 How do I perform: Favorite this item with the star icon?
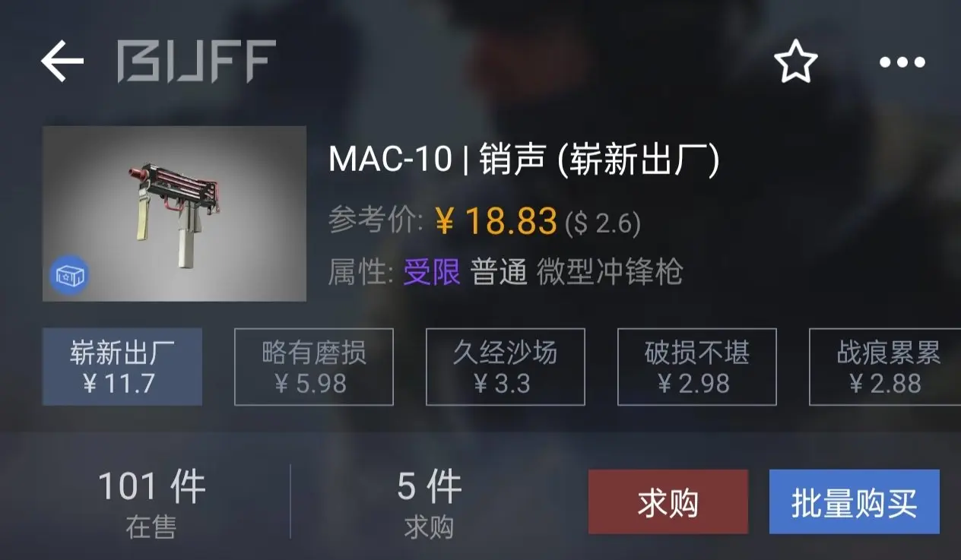click(795, 62)
